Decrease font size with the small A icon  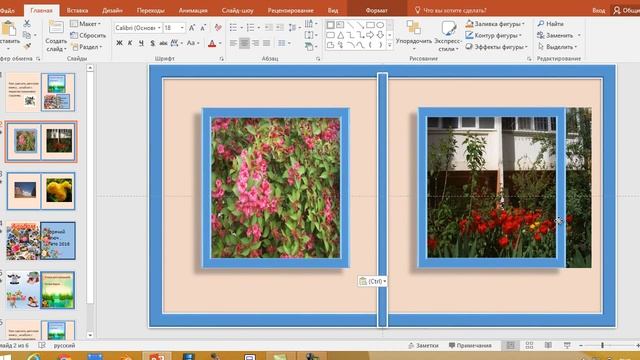[203, 28]
